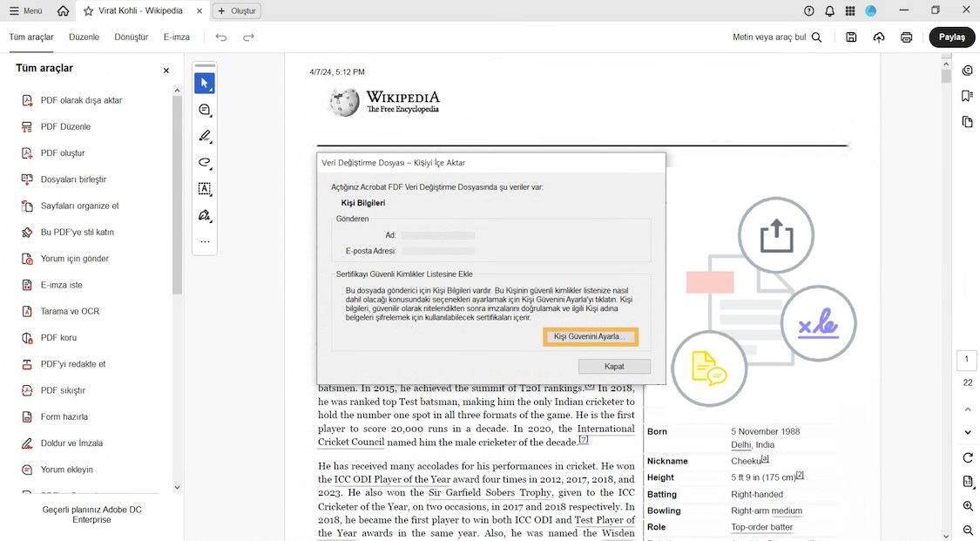Select the comment bubble tool

[x=205, y=110]
